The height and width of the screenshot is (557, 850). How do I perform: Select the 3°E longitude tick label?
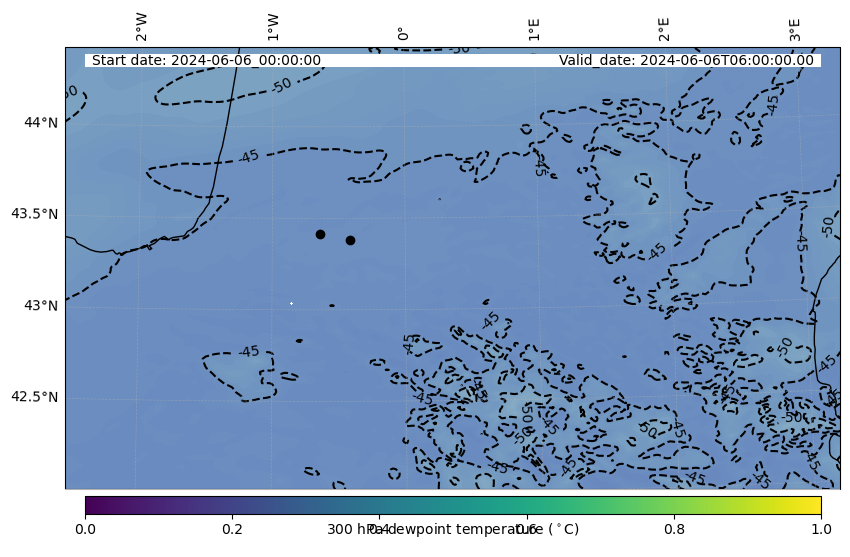(795, 29)
